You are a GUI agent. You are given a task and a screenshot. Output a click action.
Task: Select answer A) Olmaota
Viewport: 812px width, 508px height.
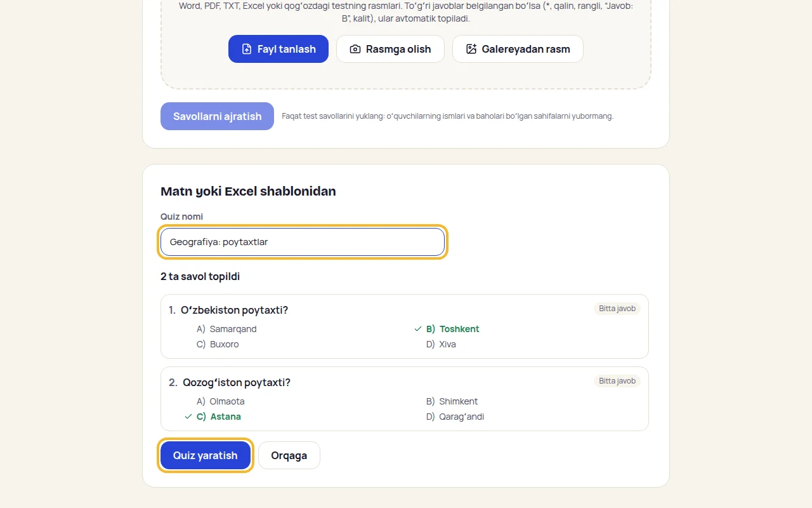[220, 401]
